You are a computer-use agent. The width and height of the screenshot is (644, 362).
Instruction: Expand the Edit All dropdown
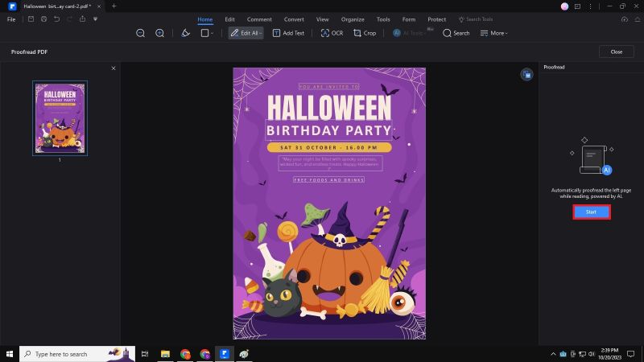point(260,34)
